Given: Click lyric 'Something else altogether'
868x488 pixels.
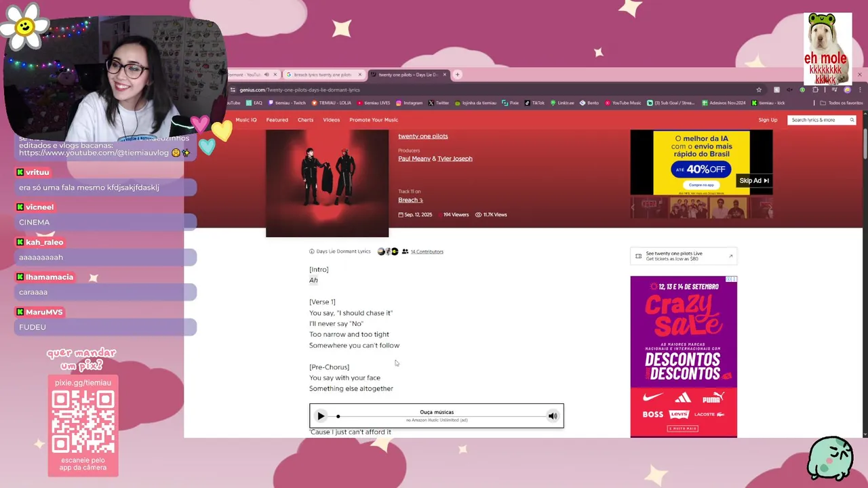Looking at the screenshot, I should click(351, 389).
